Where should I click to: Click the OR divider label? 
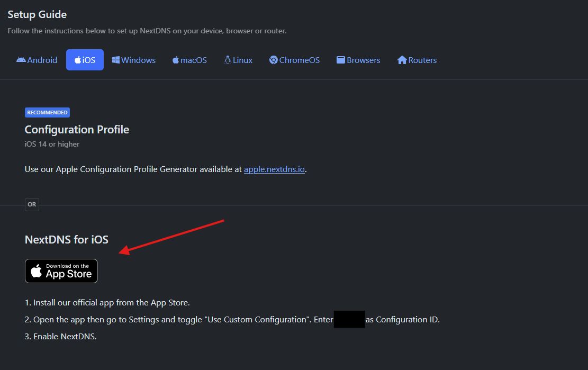pyautogui.click(x=32, y=204)
